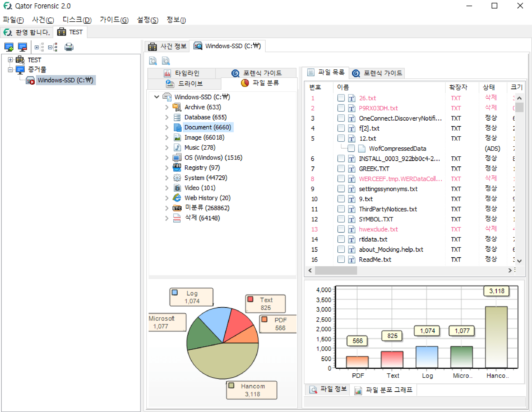Select the 미분류 ETC category icon
Viewport: 532px width, 412px height.
tap(177, 208)
